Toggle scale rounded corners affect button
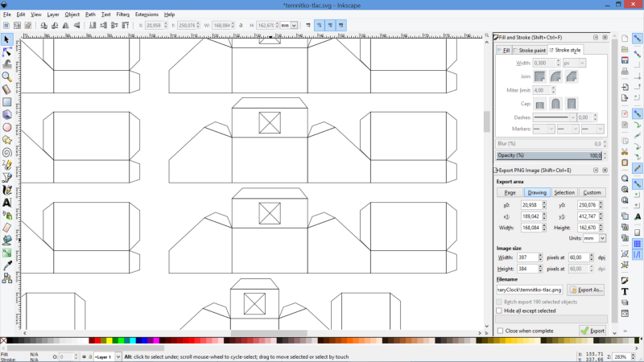The height and width of the screenshot is (362, 644). click(319, 26)
